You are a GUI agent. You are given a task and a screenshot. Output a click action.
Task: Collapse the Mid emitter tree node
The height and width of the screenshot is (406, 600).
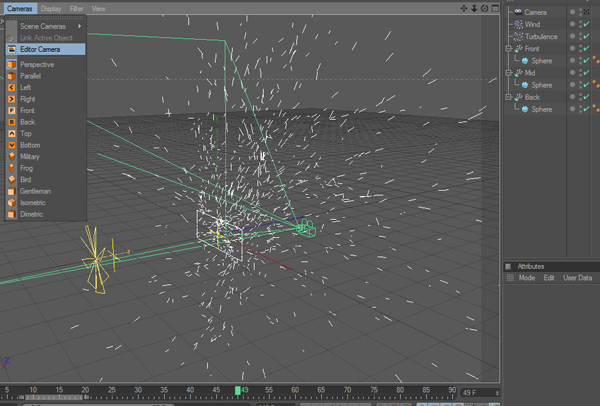(x=509, y=73)
